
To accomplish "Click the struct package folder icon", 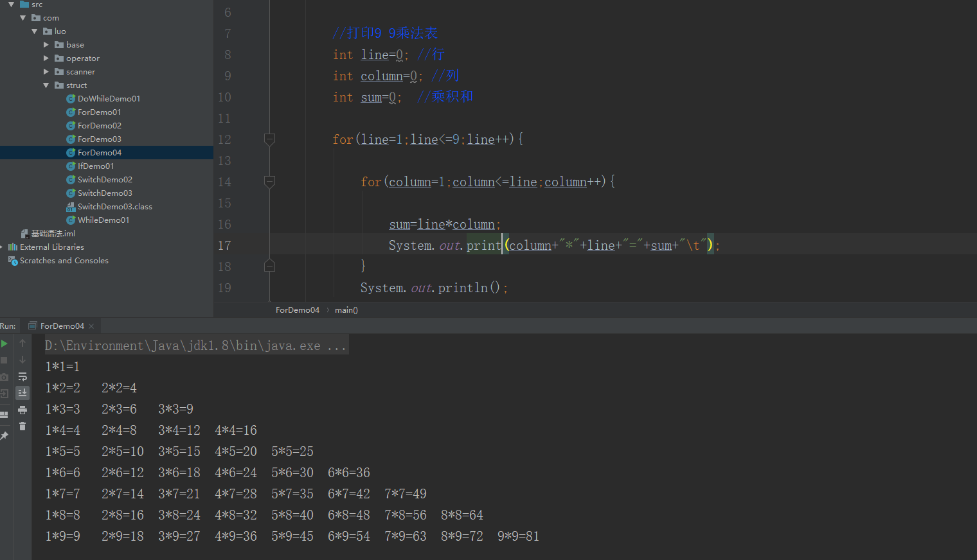I will 59,85.
